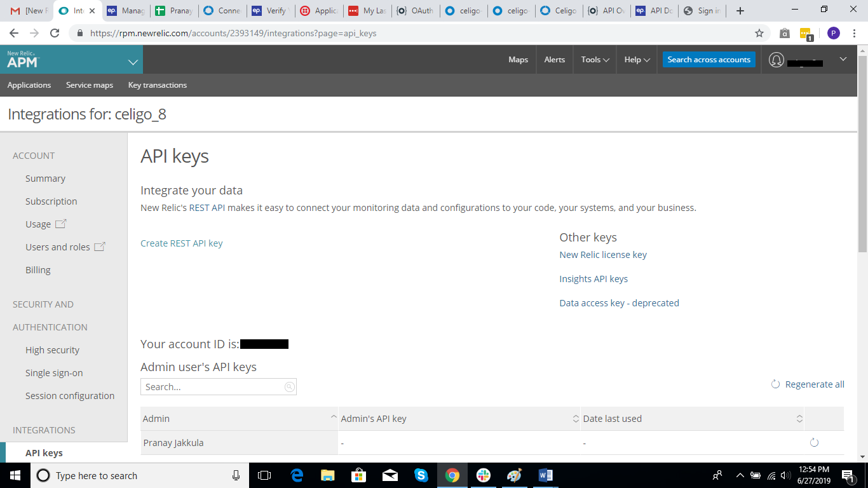The image size is (868, 488).
Task: Click the New Relic APM logo
Action: (22, 60)
